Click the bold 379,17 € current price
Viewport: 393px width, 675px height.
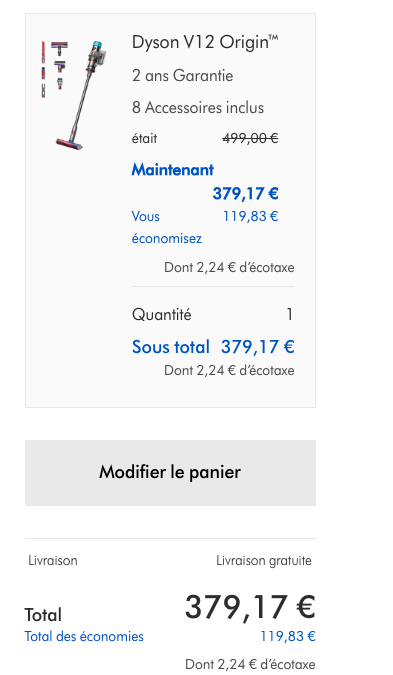coord(245,194)
